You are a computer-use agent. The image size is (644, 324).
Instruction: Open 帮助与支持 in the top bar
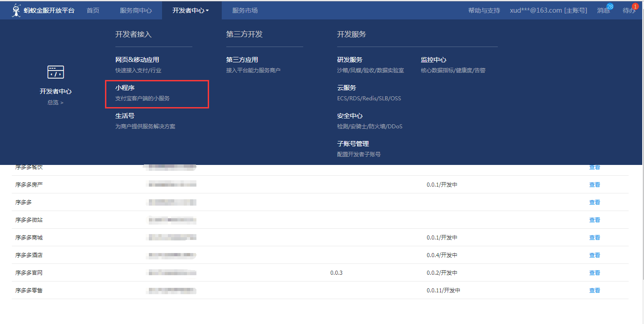pyautogui.click(x=484, y=10)
